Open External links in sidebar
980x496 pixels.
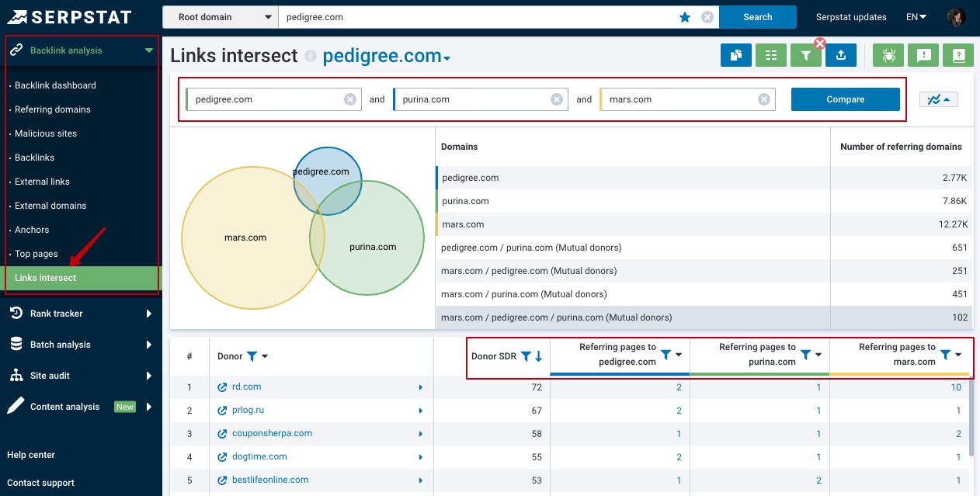click(42, 182)
